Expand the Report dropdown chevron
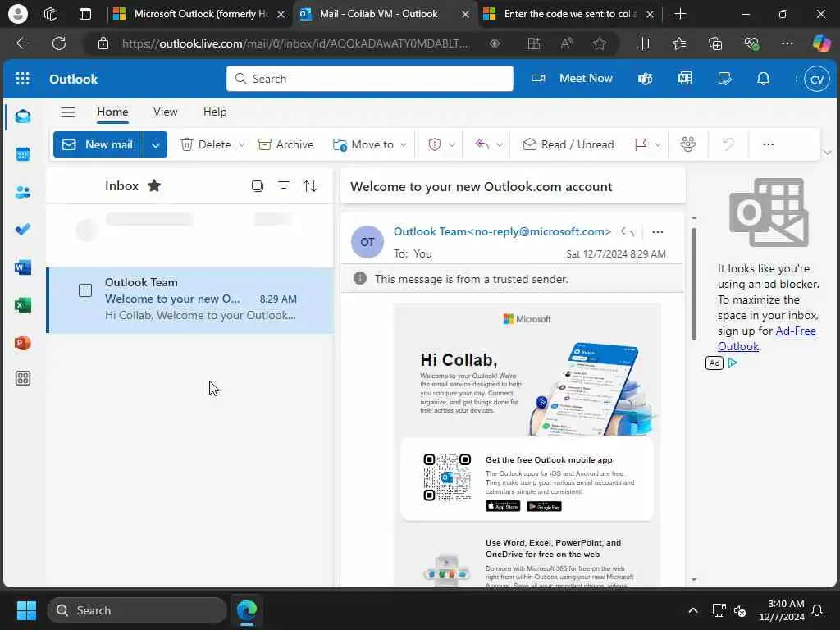The width and height of the screenshot is (840, 630). [x=452, y=144]
